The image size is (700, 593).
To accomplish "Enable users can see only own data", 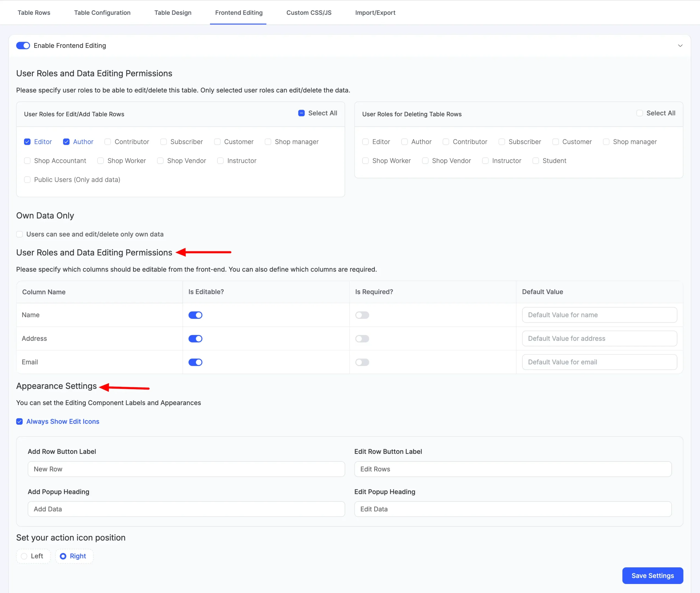I will pos(19,234).
